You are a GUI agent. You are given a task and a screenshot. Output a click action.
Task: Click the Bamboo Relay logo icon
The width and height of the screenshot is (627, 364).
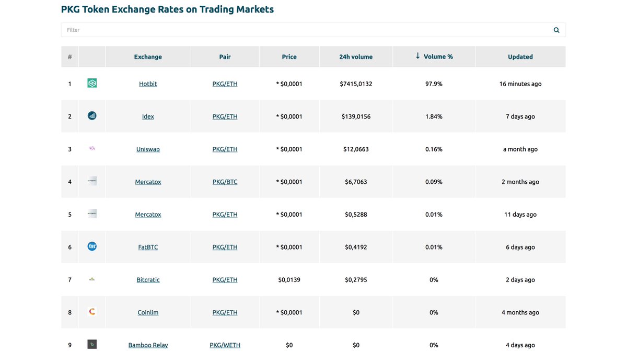[x=92, y=344]
